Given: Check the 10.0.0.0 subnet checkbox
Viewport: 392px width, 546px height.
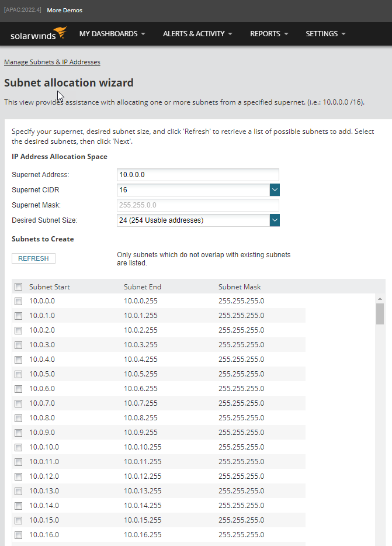Looking at the screenshot, I should pos(19,301).
